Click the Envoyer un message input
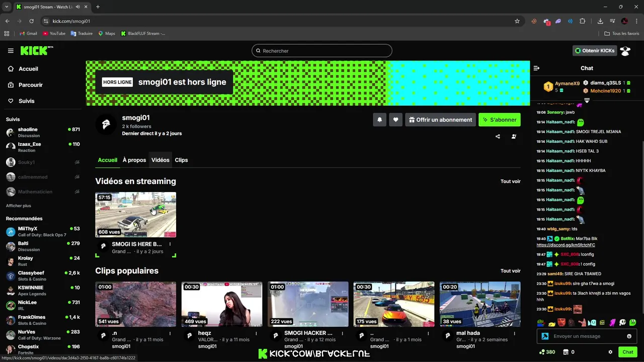Viewport: 644px width, 362px height. click(x=587, y=336)
